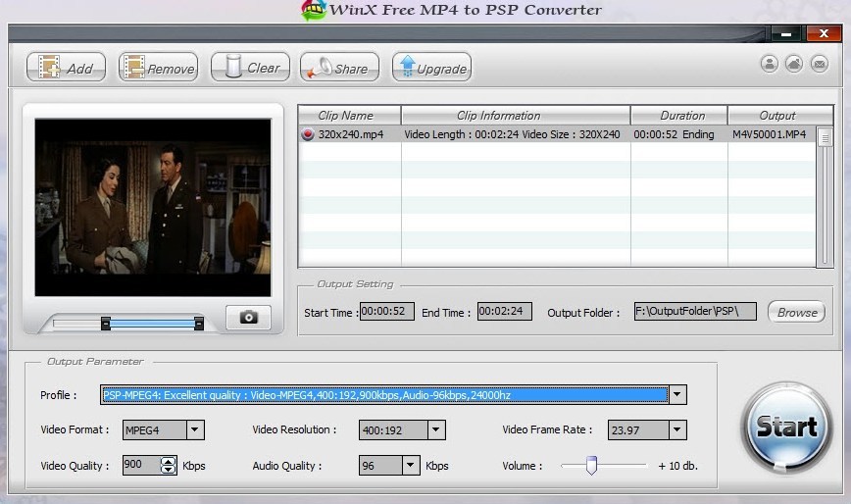Click the clip list vertical scrollbar
The height and width of the screenshot is (504, 851).
tap(825, 196)
